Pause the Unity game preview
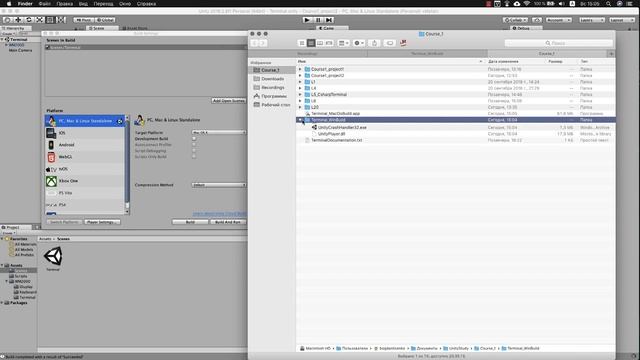Image resolution: width=640 pixels, height=360 pixels. [318, 20]
